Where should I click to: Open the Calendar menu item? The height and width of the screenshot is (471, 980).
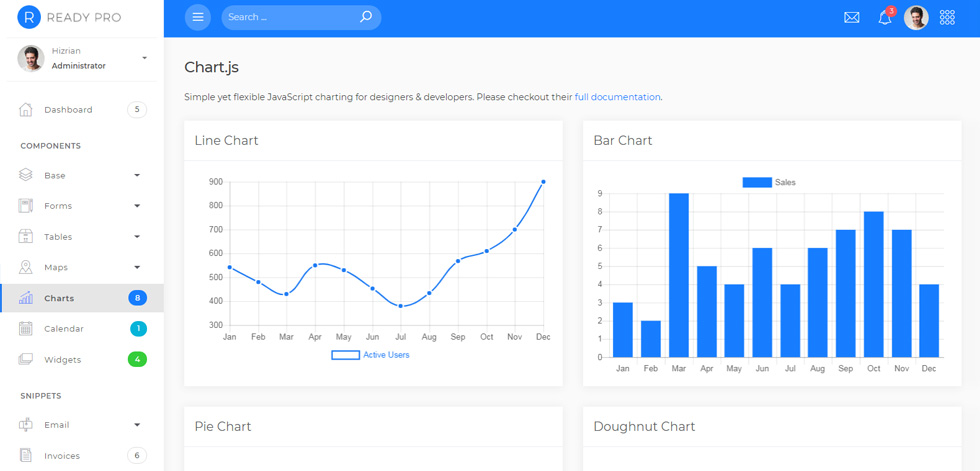tap(82, 329)
